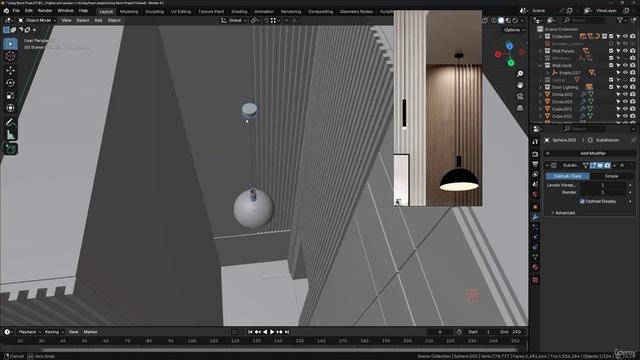Click the Render levels value field

tap(603, 192)
